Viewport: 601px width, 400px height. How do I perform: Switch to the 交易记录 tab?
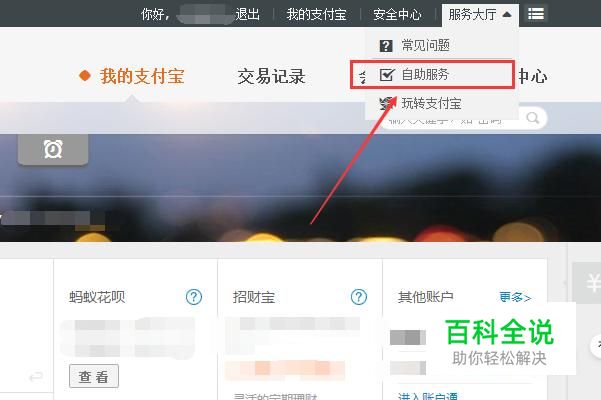pos(271,77)
